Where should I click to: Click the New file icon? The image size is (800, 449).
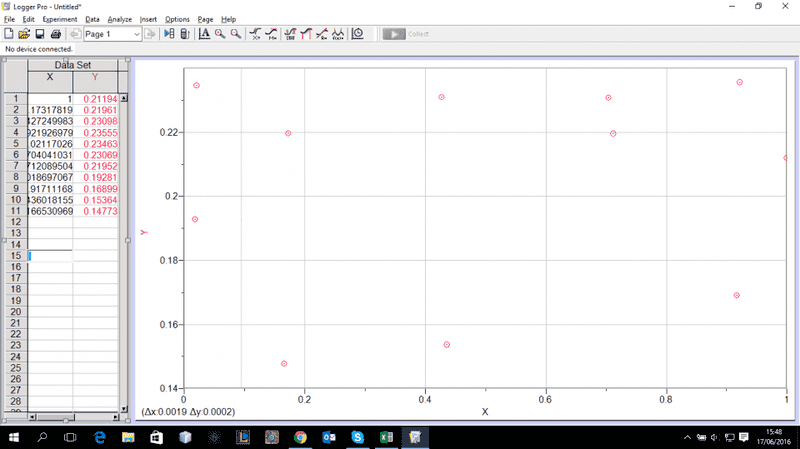(9, 34)
